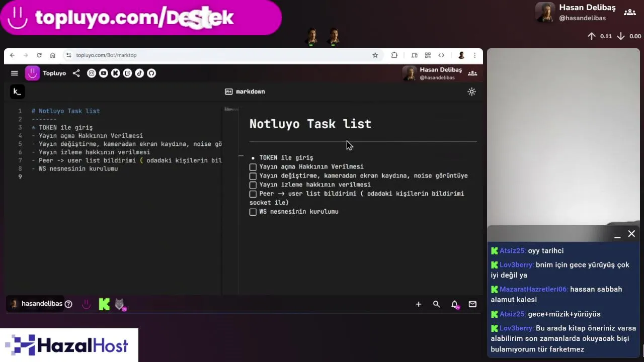Click the splitter handle between editor and preview

tap(241, 156)
